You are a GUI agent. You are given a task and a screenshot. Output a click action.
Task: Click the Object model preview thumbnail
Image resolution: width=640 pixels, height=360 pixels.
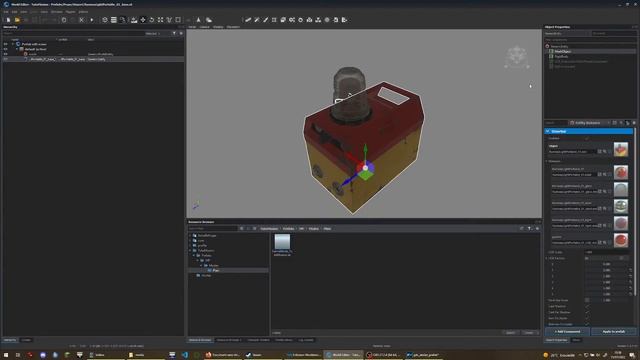pos(620,149)
